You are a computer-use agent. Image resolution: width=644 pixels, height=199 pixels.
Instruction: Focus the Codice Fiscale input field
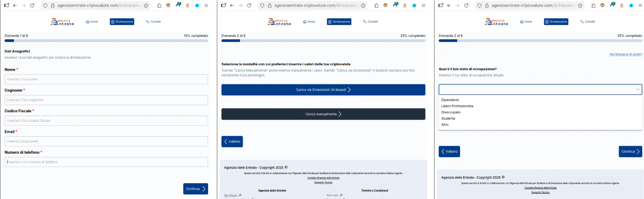pyautogui.click(x=106, y=121)
